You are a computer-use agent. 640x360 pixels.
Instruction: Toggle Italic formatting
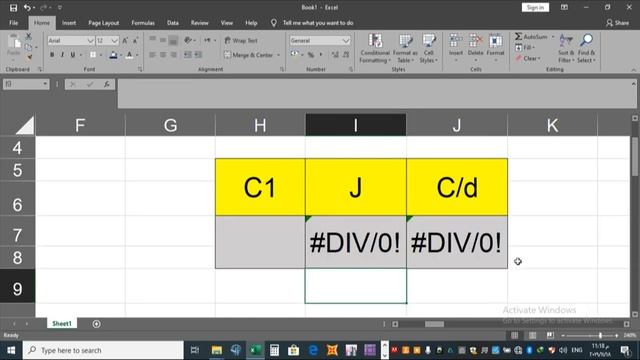62,55
